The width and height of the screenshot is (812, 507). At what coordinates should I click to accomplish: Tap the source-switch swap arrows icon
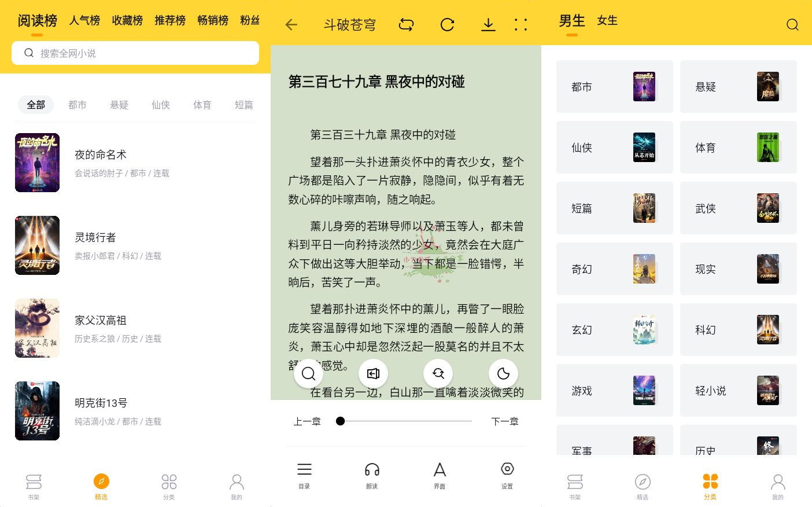(x=406, y=24)
